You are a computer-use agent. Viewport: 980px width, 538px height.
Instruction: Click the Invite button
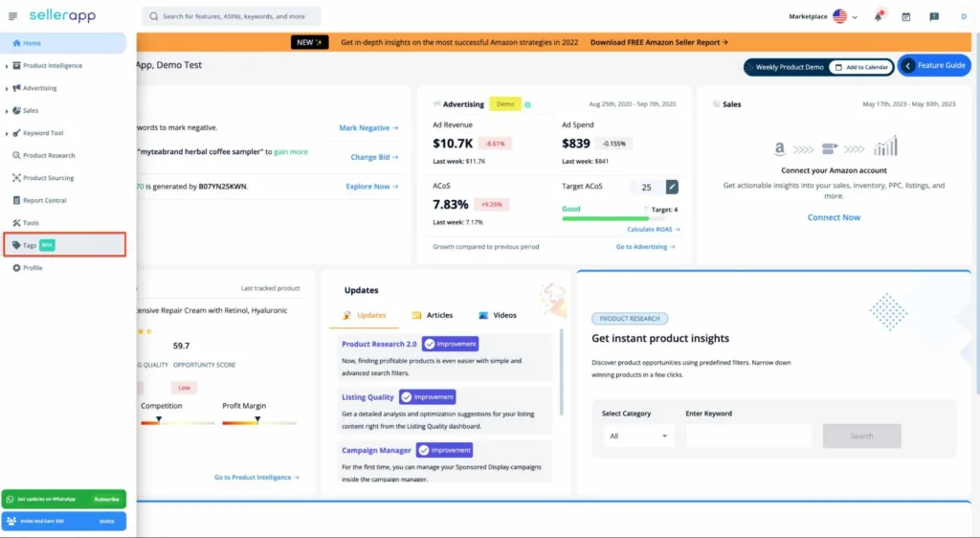click(x=106, y=521)
